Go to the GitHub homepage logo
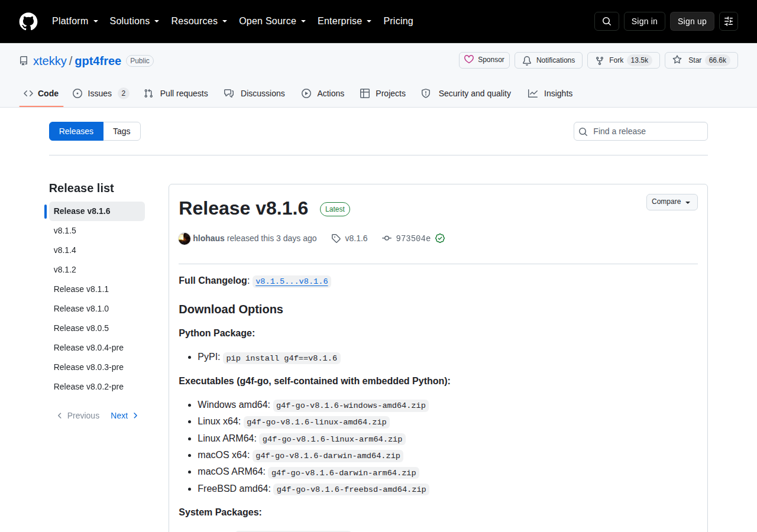Viewport: 757px width, 532px height. 28,21
